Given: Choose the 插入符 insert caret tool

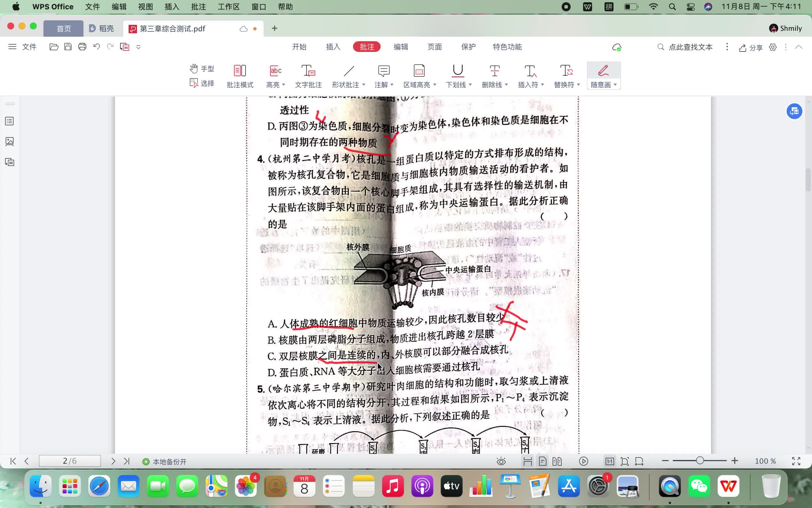Looking at the screenshot, I should pos(531,71).
